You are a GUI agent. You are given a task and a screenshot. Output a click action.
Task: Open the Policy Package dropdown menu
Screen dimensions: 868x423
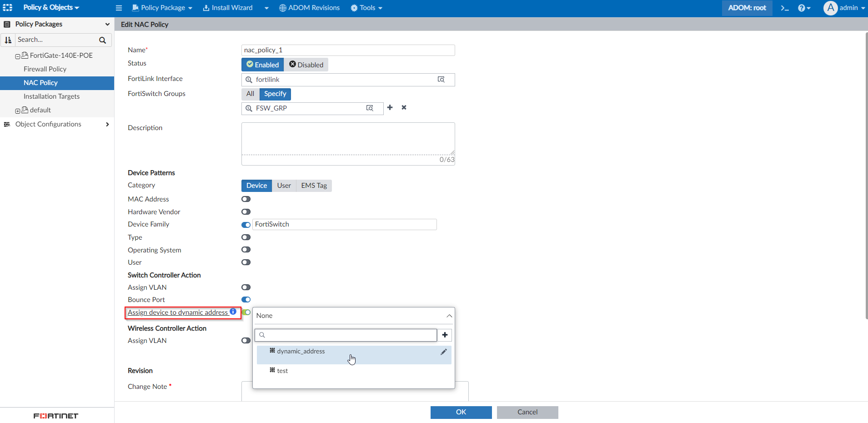tap(162, 8)
